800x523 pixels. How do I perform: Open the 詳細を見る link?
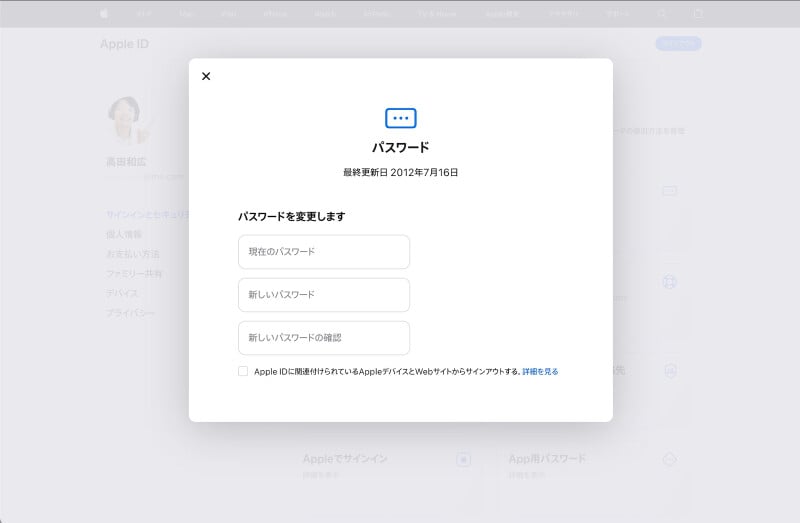(x=540, y=371)
